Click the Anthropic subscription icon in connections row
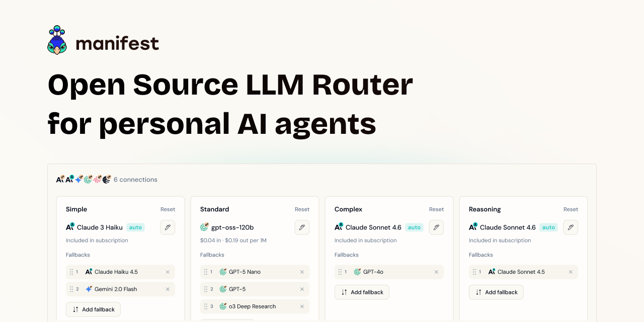644x322 pixels. click(69, 179)
